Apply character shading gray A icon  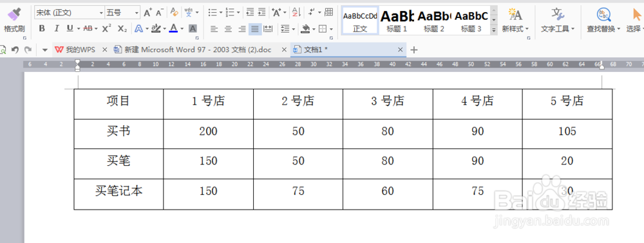click(193, 29)
